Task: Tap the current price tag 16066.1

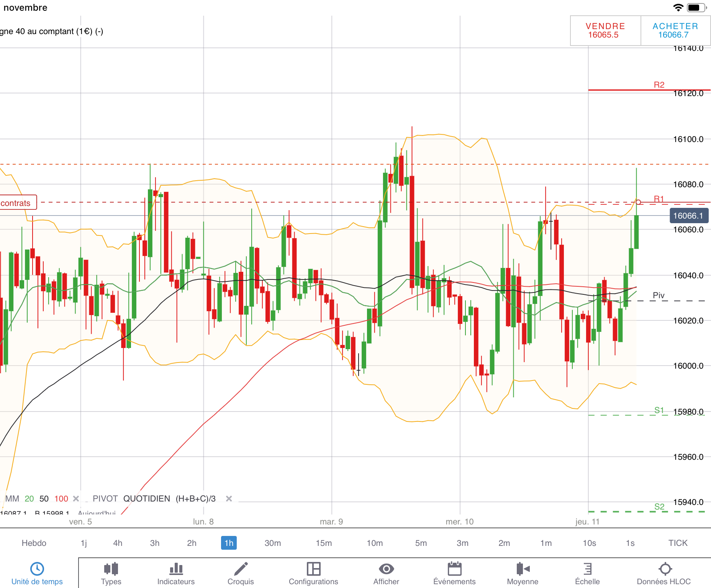Action: 688,216
